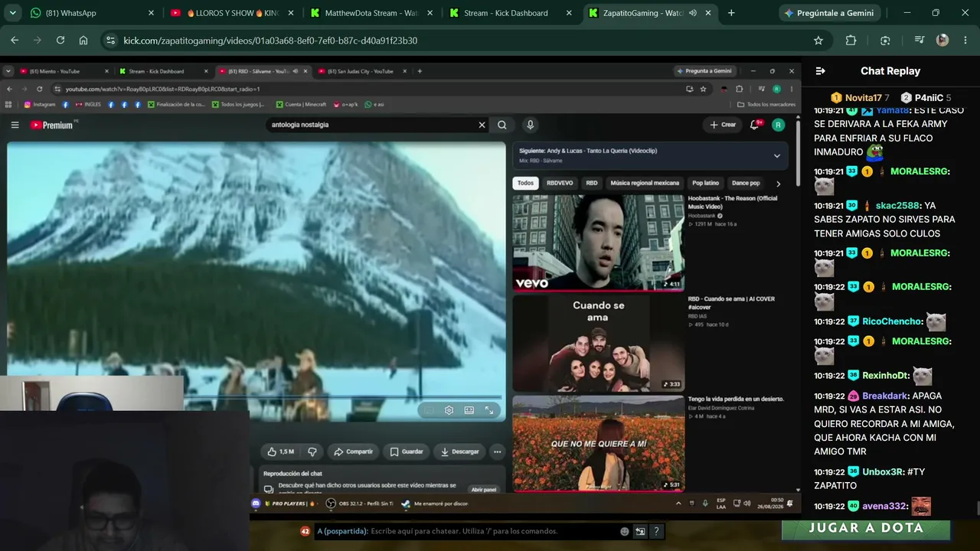
Task: Go back in the outer browser
Action: tap(15, 41)
